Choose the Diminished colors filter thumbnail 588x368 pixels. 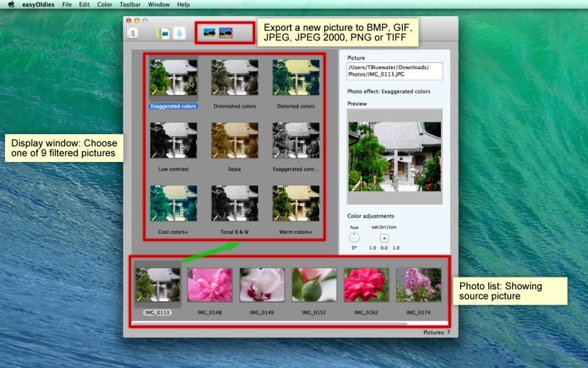click(x=234, y=77)
